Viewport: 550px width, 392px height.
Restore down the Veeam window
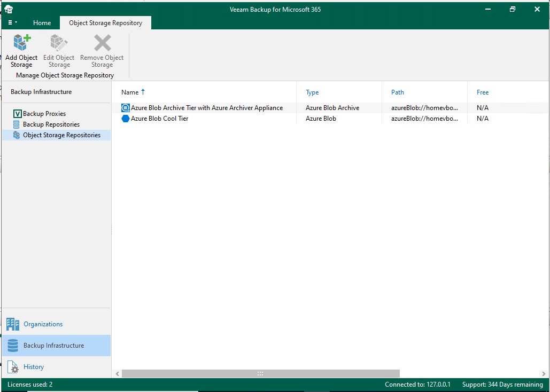[x=513, y=9]
